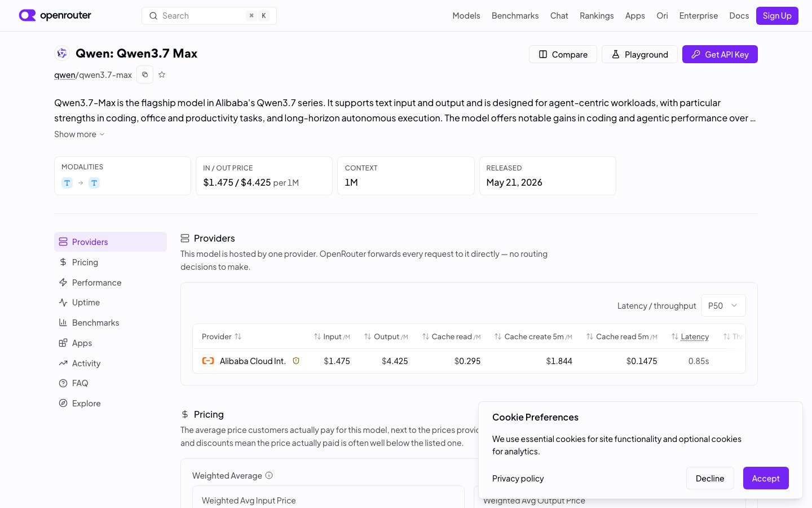Image resolution: width=812 pixels, height=508 pixels.
Task: Click the text output modality icon
Action: (94, 183)
